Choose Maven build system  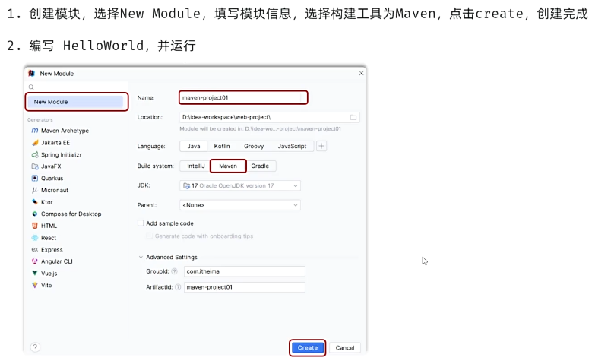tap(228, 166)
